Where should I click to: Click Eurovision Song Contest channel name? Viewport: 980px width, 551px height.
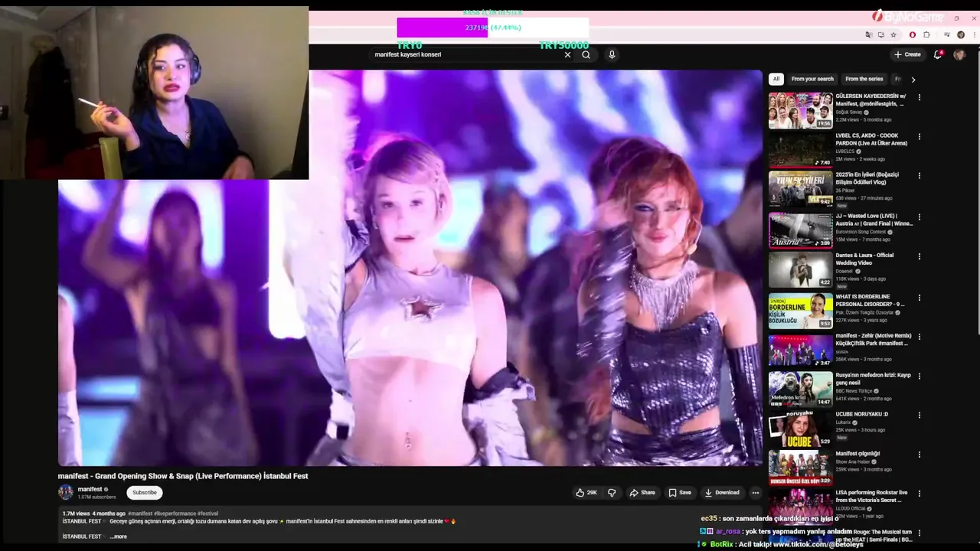pos(861,232)
